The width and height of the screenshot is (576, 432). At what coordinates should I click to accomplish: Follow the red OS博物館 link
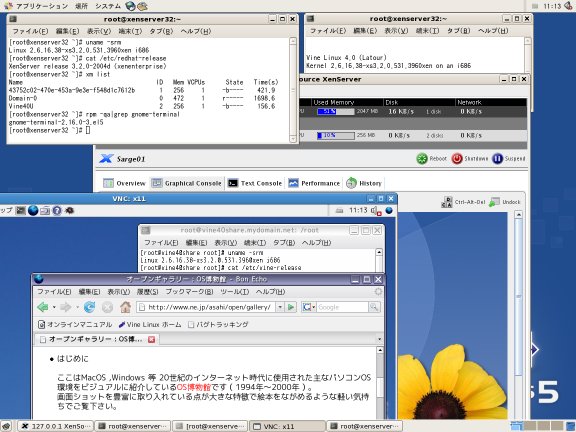tap(194, 387)
